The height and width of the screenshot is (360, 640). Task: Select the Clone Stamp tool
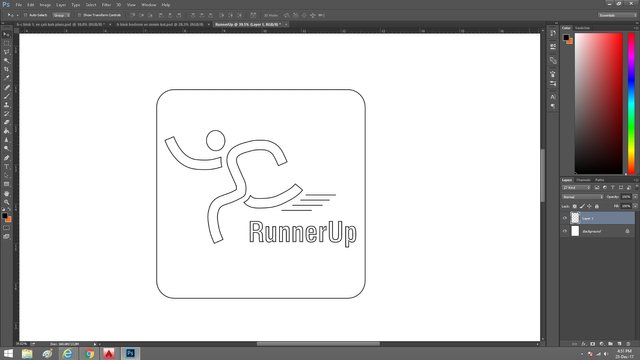coord(7,105)
